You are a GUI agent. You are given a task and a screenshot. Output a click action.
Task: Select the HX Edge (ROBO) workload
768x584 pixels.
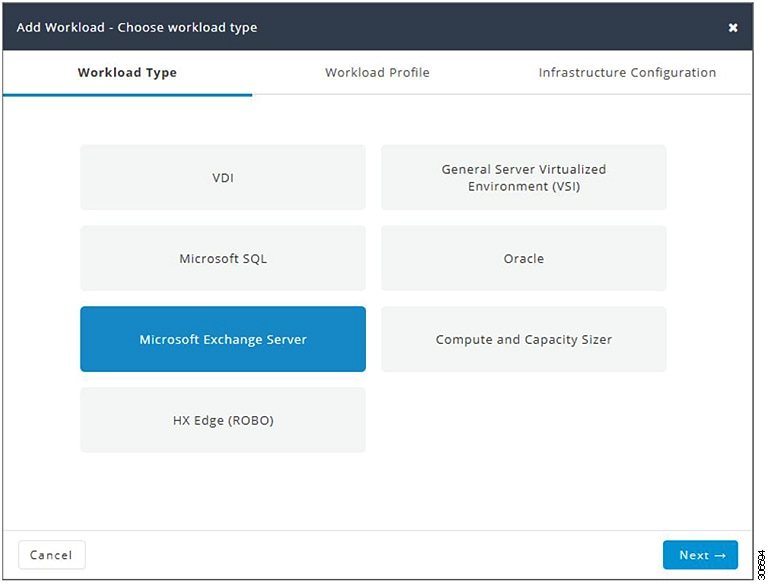223,420
